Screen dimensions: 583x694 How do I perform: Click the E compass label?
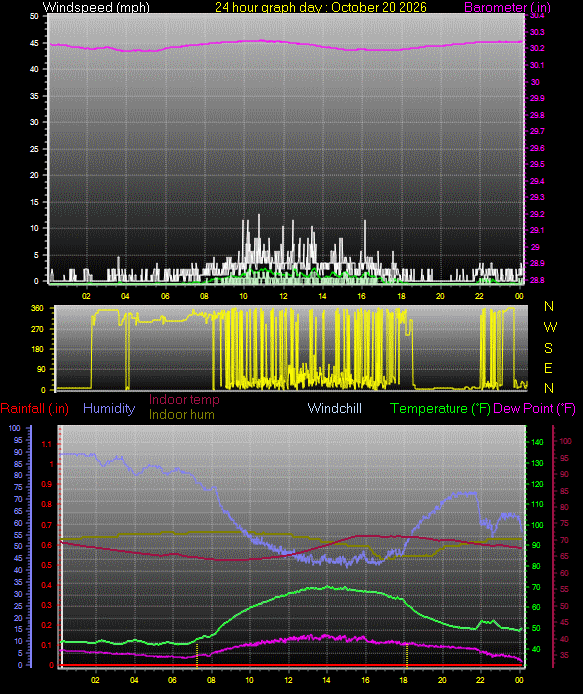pos(548,368)
